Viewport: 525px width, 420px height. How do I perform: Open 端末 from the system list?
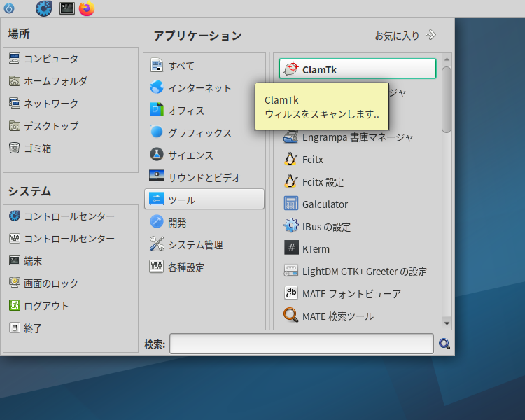[x=71, y=261]
